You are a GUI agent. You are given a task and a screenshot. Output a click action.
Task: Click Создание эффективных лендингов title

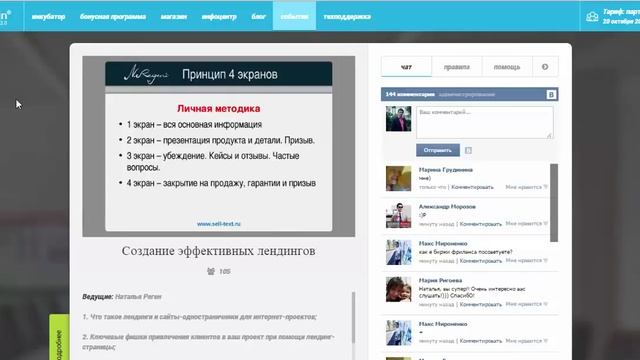(x=218, y=251)
